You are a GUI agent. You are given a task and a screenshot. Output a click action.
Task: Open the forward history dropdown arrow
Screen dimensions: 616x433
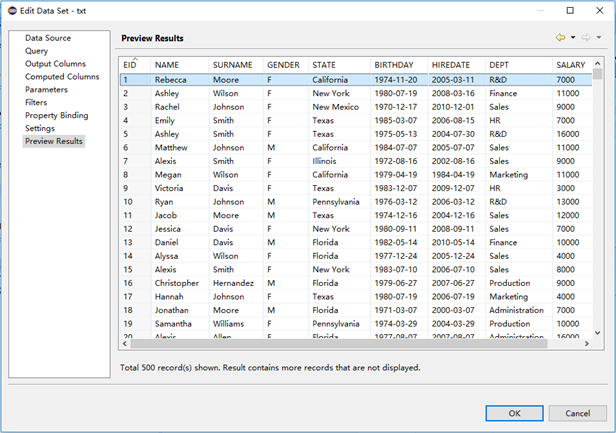click(598, 38)
